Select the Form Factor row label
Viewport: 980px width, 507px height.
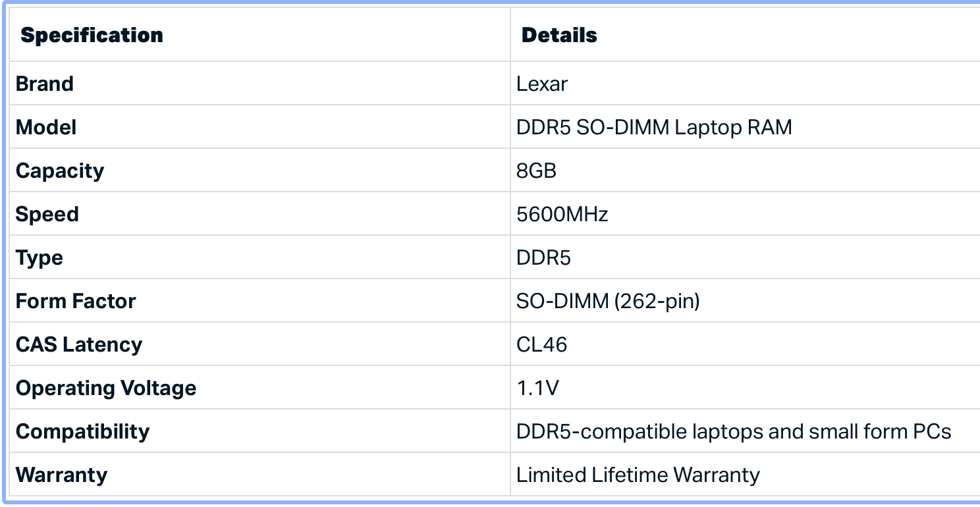[76, 301]
